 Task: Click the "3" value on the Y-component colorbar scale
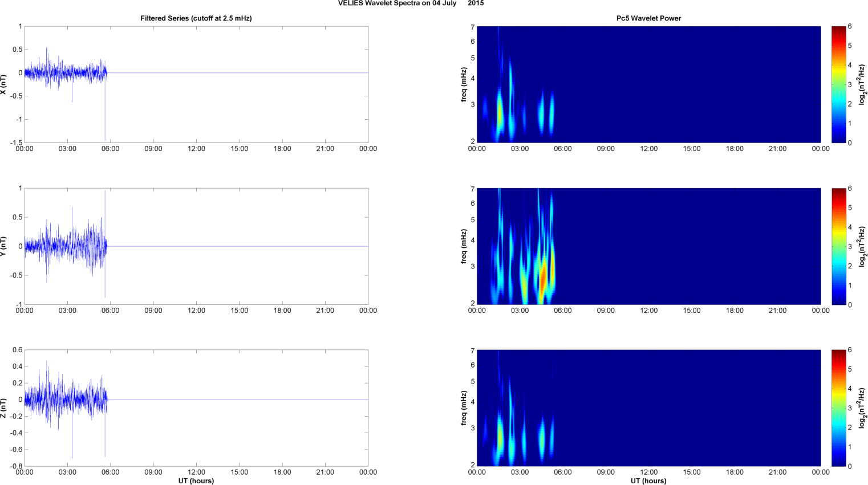[850, 247]
